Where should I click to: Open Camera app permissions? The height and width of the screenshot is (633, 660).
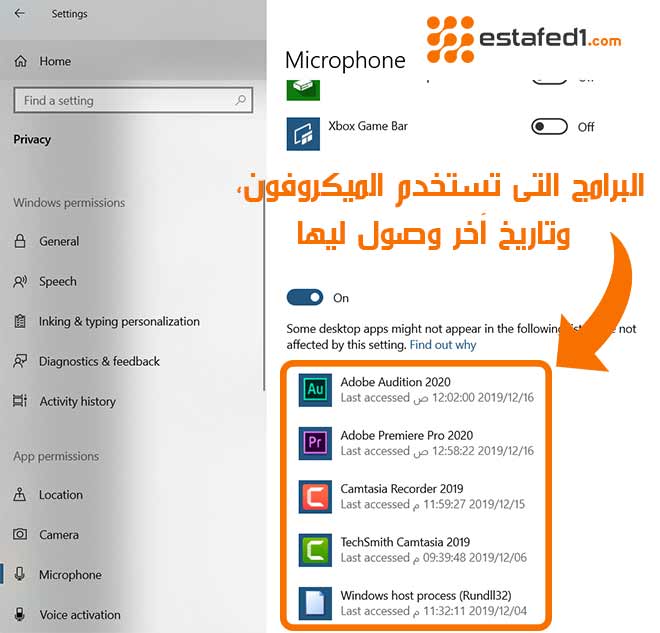click(x=58, y=534)
